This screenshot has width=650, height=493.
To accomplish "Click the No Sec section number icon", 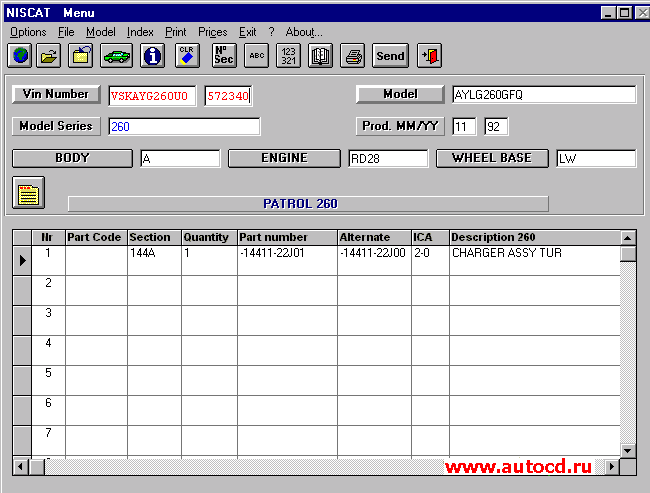I will point(224,56).
